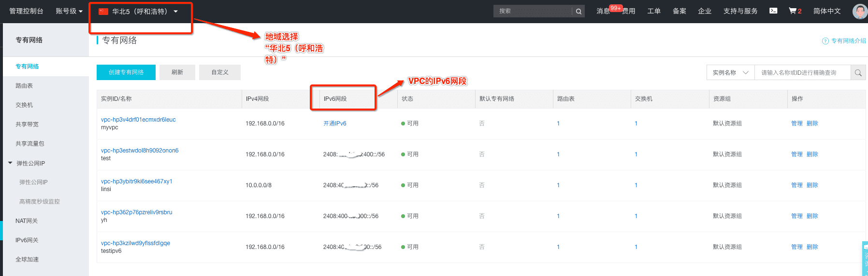Expand the 账号级 dropdown
The height and width of the screenshot is (276, 868).
coord(69,11)
